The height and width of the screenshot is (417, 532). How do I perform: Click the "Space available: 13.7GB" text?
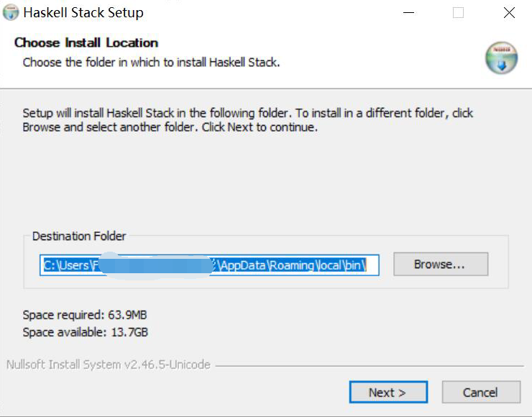coord(86,331)
